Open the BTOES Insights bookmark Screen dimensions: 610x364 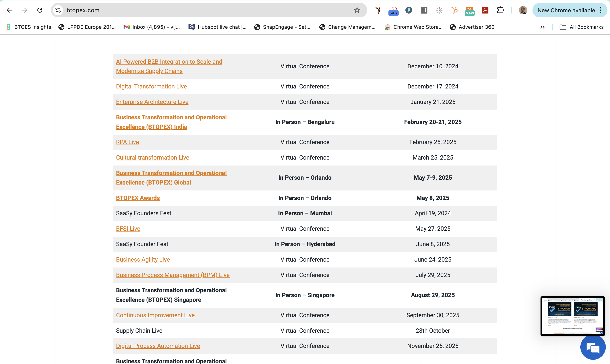pyautogui.click(x=29, y=27)
